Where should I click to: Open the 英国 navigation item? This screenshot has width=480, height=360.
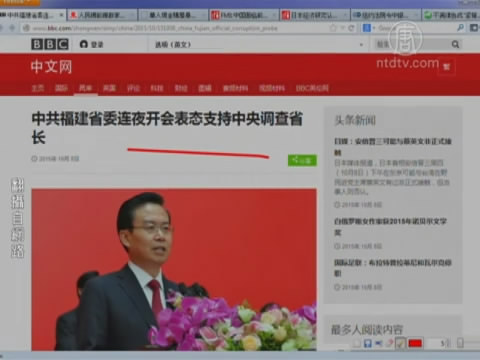[x=109, y=88]
